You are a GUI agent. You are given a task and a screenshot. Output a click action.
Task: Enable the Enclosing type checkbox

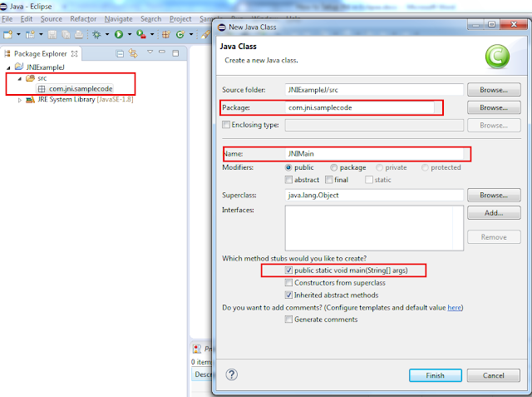pyautogui.click(x=226, y=125)
